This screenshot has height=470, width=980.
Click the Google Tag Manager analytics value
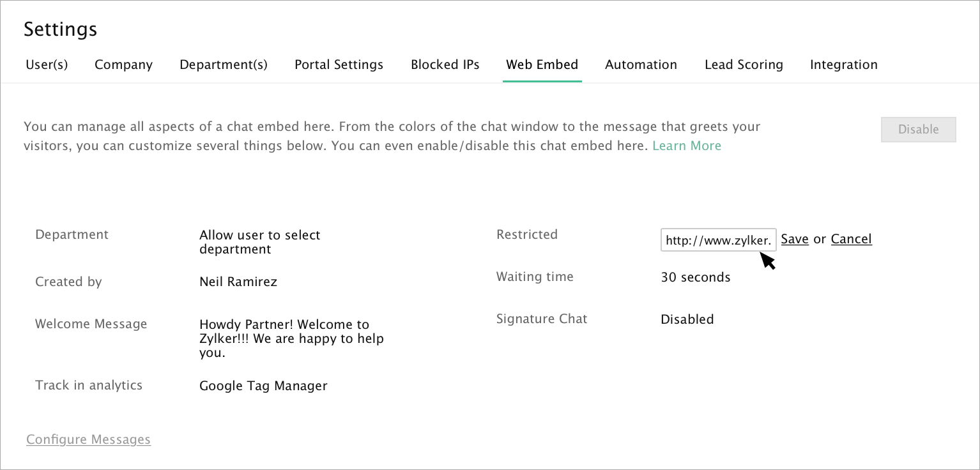[263, 386]
